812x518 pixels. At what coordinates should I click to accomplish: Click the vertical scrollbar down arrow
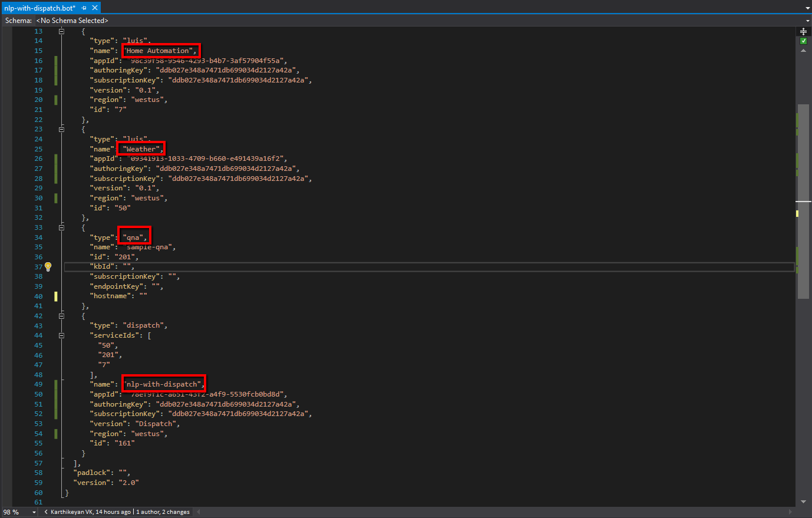point(803,501)
